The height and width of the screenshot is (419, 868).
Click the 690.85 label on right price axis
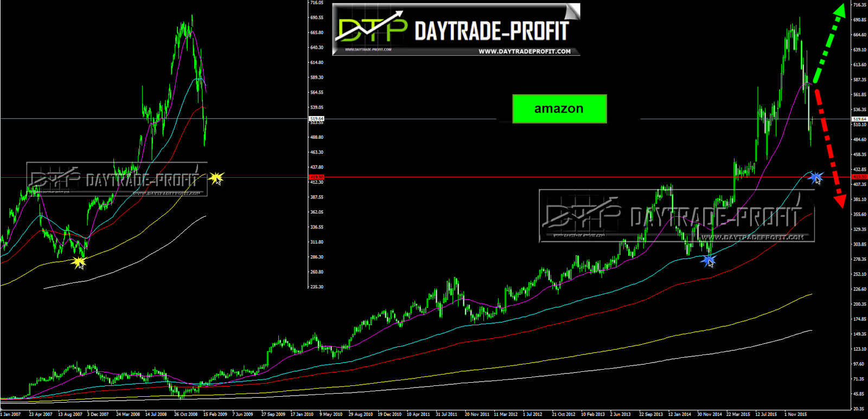[860, 20]
